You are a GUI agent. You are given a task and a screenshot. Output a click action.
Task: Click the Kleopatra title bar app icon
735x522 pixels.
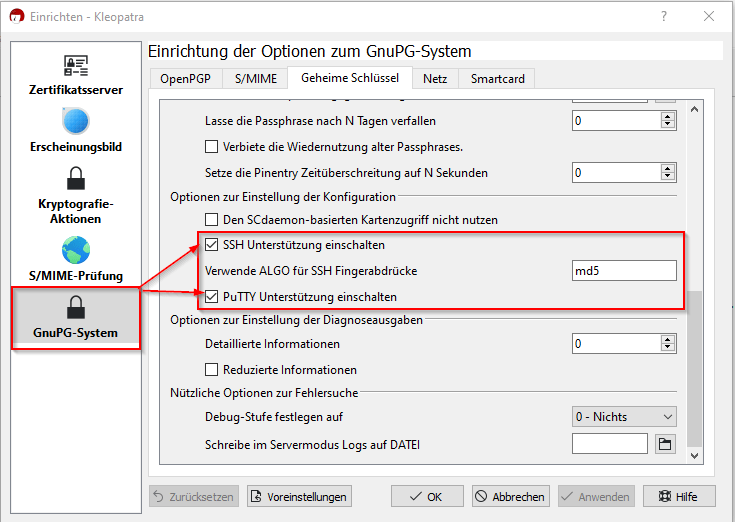pyautogui.click(x=16, y=16)
